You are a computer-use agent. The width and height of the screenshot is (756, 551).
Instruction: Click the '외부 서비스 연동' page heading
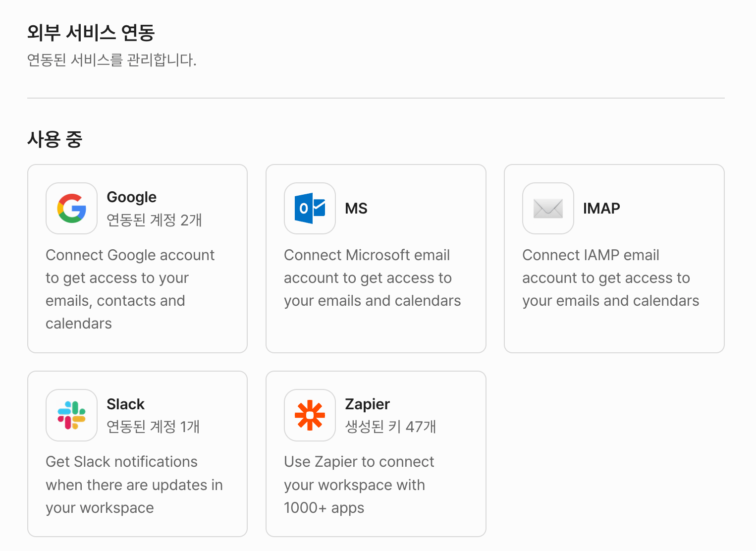coord(91,33)
